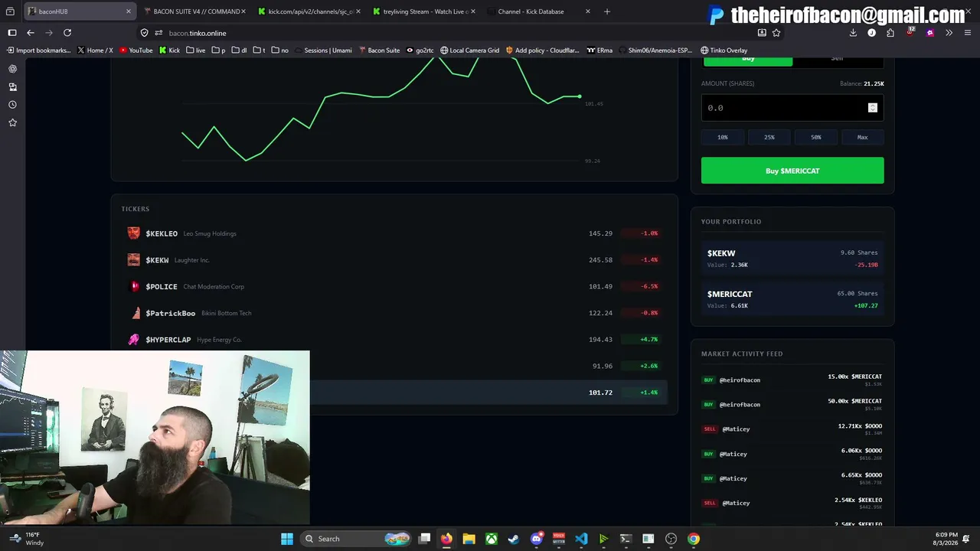Open the $KEKW ticker icon
Viewport: 980px width, 551px height.
(134, 260)
